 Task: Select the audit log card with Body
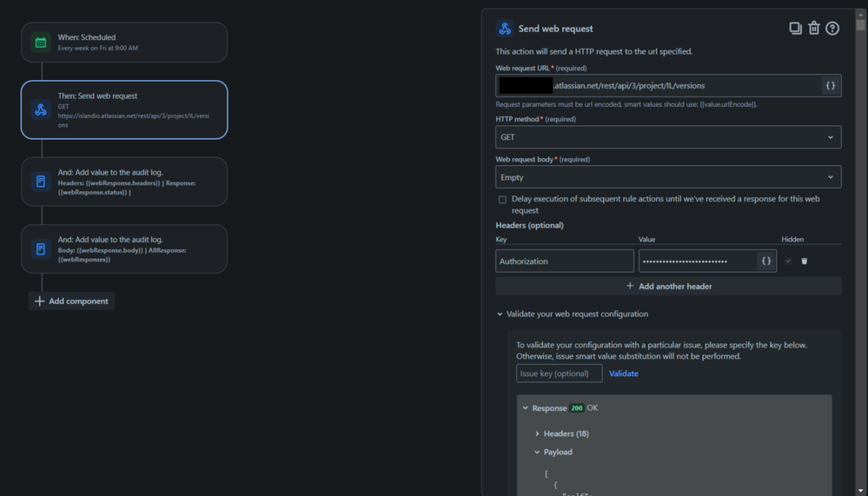click(x=124, y=248)
